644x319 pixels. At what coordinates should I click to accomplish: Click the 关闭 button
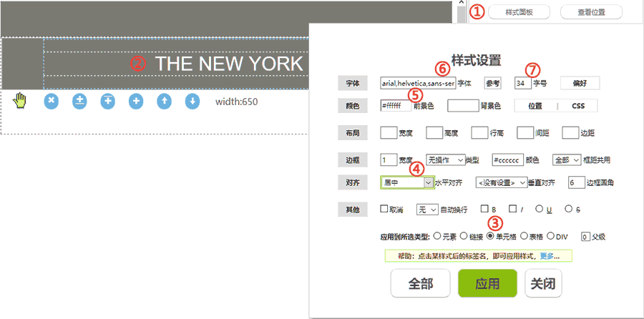point(543,284)
